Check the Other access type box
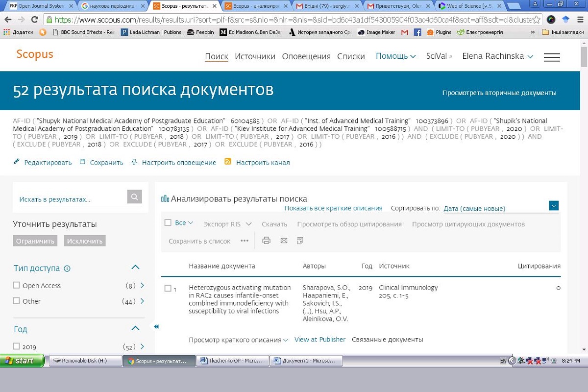 (17, 301)
